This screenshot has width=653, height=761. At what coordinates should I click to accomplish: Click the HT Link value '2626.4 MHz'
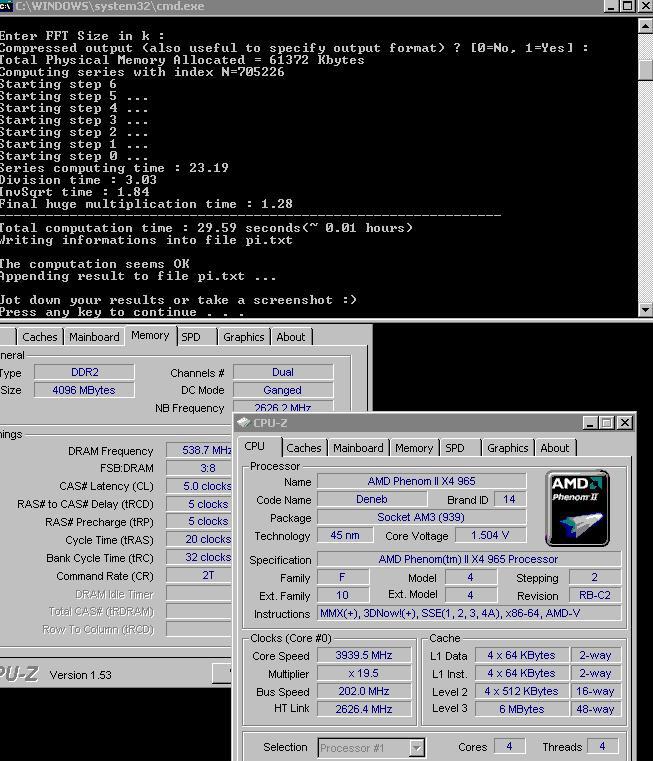click(364, 709)
